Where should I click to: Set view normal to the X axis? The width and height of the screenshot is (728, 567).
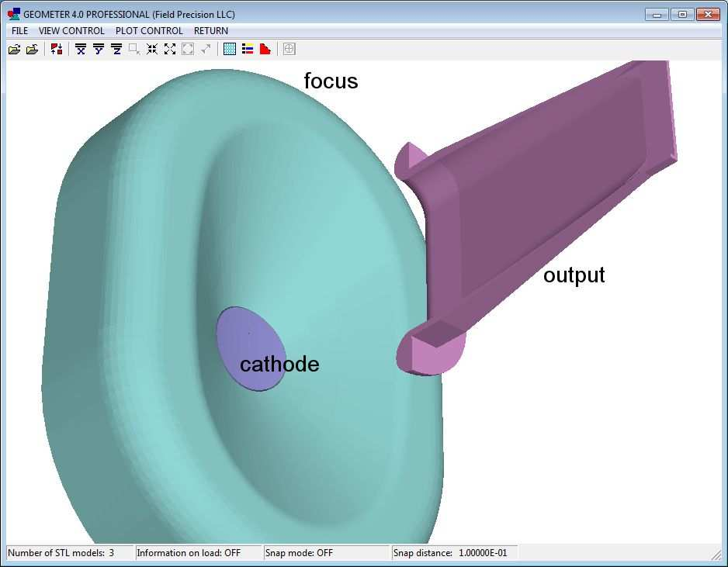click(x=81, y=49)
